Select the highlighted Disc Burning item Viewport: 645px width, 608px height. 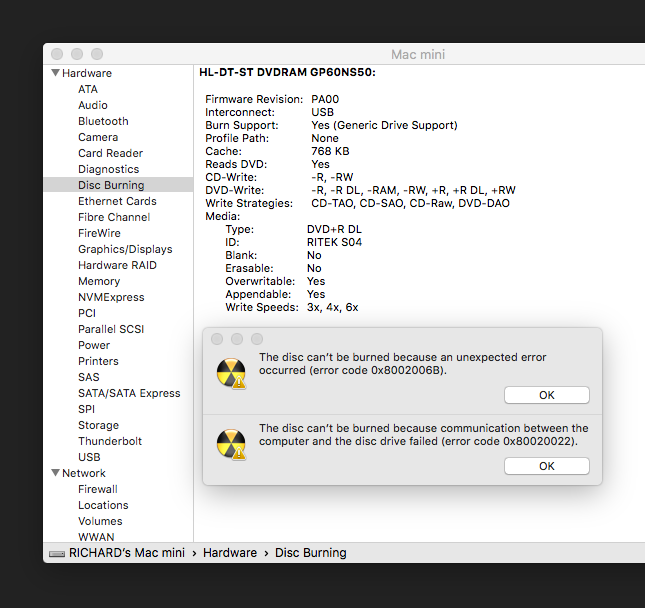click(118, 185)
